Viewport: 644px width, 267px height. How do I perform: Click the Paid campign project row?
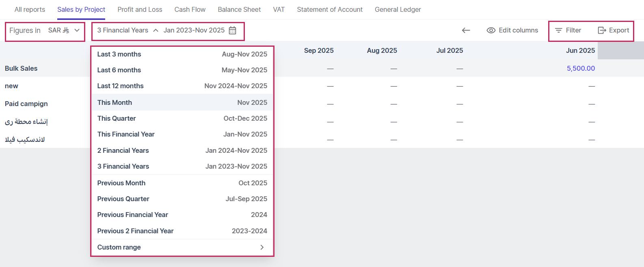coord(26,104)
